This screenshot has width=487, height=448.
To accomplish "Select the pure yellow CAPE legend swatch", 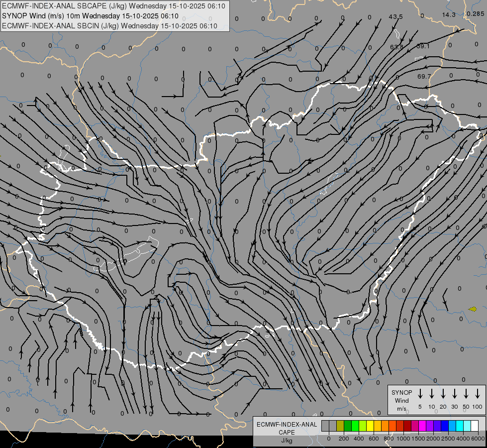I will coord(370,426).
